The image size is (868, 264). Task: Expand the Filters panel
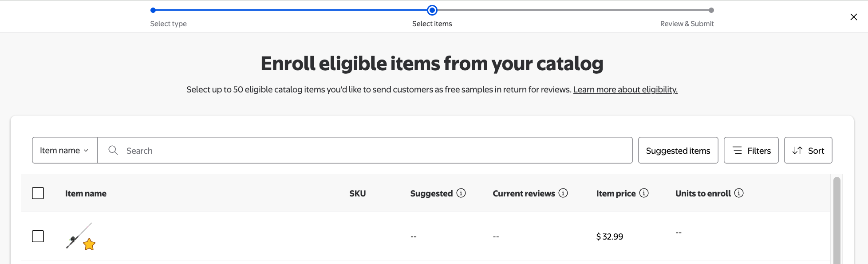point(751,150)
